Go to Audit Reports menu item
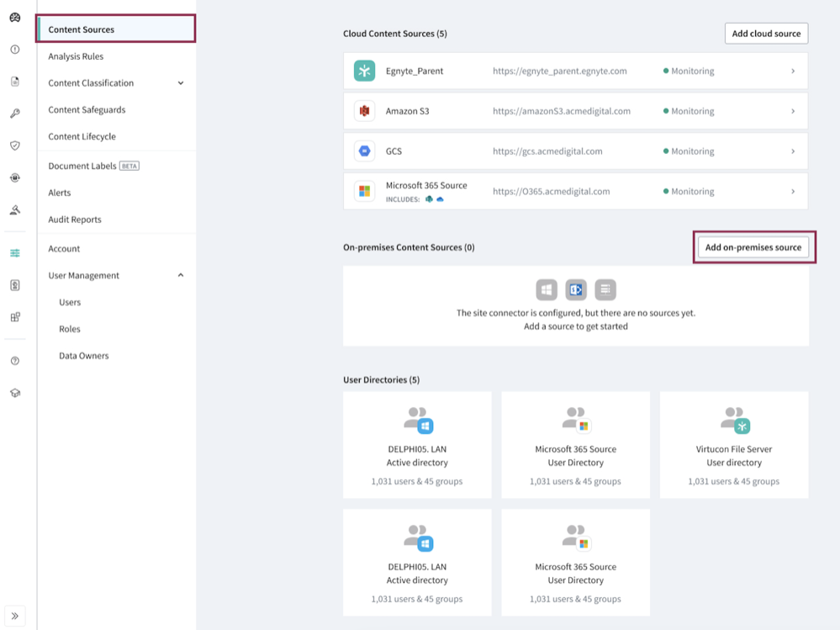840x630 pixels. [x=75, y=220]
